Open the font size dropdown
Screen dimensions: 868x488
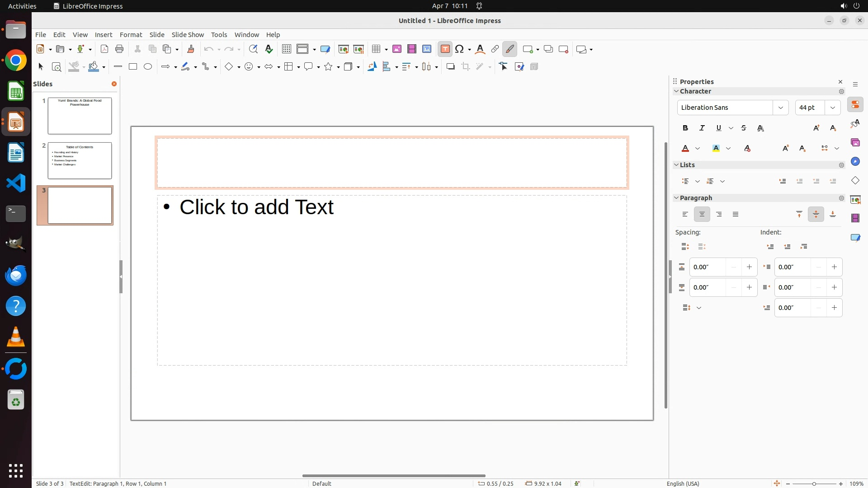[x=833, y=108]
